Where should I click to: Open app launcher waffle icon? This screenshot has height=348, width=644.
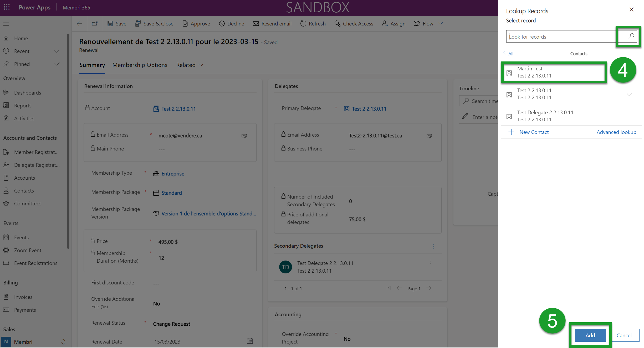7,7
